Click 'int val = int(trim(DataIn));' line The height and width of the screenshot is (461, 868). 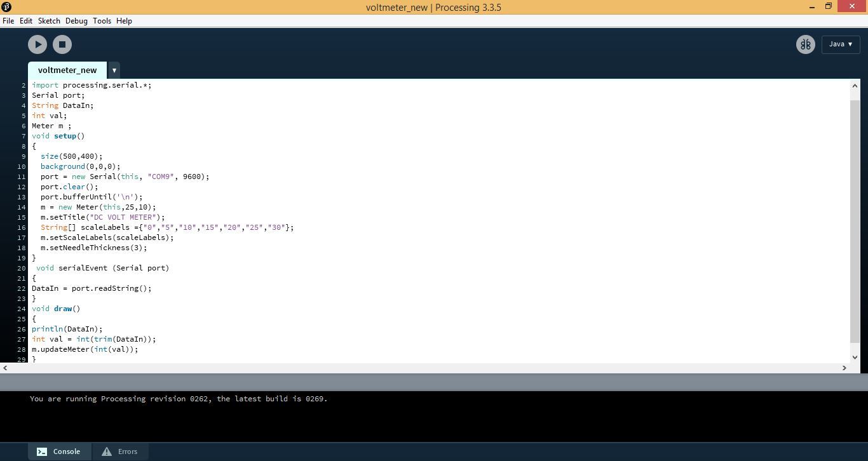[x=93, y=339]
